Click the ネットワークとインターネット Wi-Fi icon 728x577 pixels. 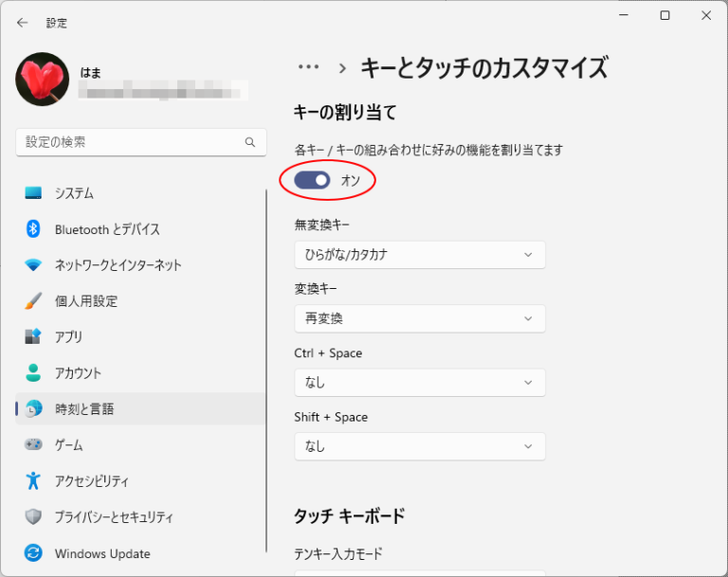[33, 265]
